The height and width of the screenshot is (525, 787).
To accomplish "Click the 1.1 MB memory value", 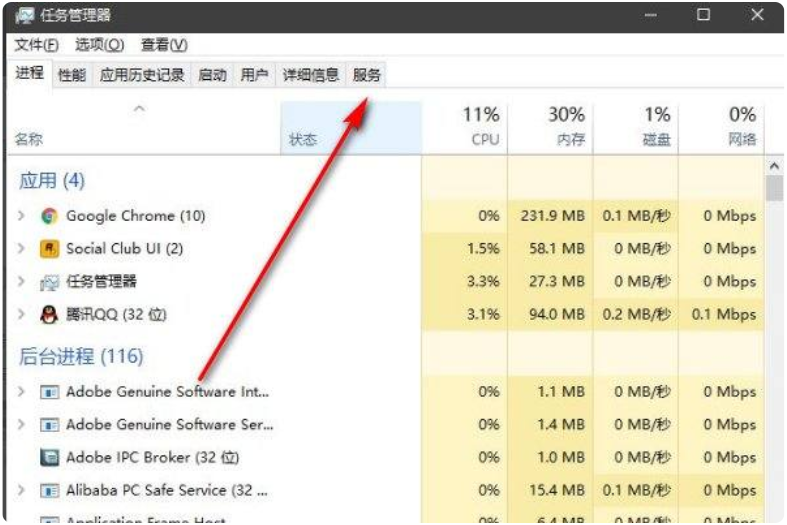I will [561, 391].
